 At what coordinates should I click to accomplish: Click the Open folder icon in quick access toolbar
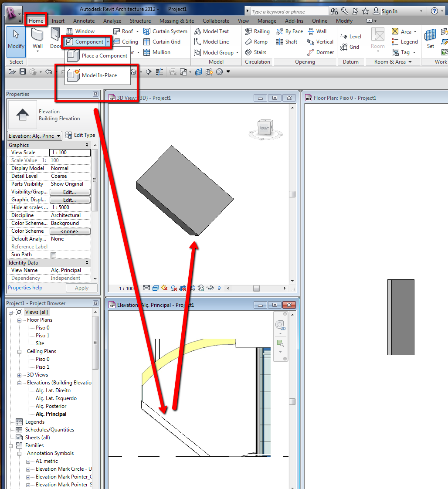[x=12, y=72]
